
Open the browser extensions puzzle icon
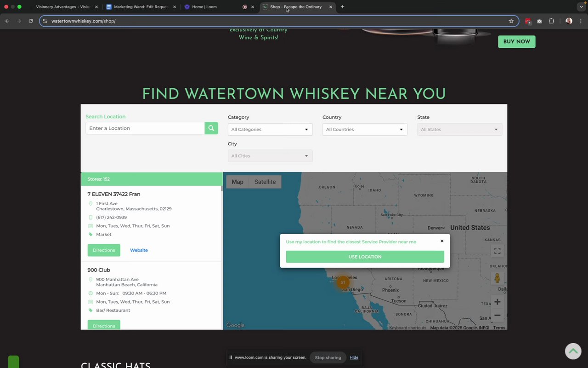point(551,21)
